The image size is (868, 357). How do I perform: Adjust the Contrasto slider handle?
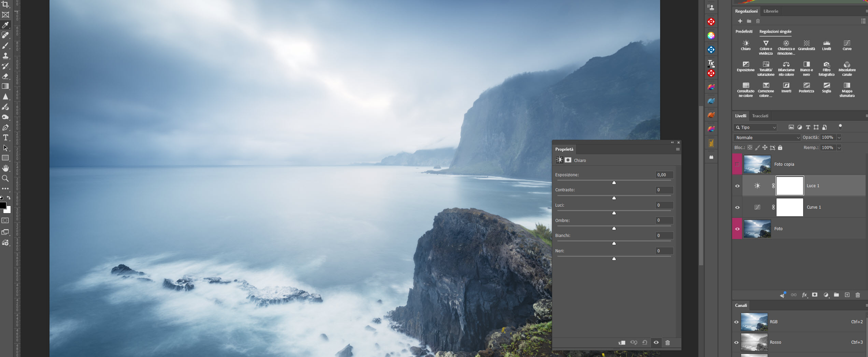[614, 198]
